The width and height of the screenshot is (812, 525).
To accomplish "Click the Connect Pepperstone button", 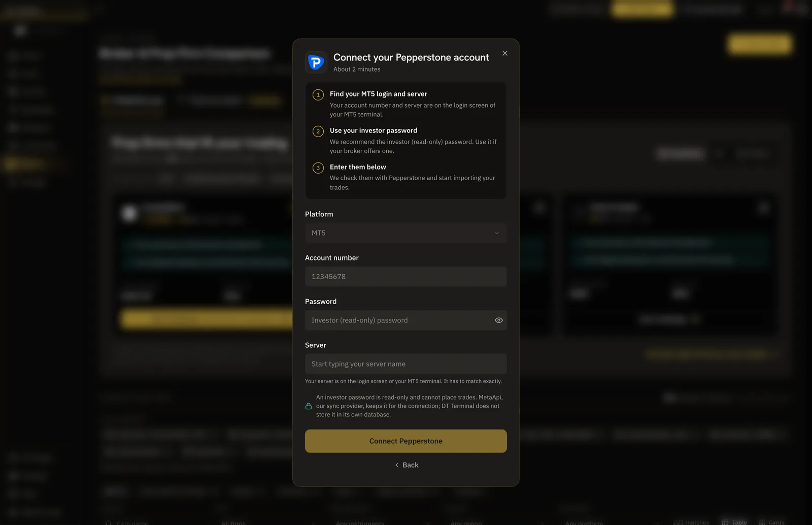I will pyautogui.click(x=406, y=441).
